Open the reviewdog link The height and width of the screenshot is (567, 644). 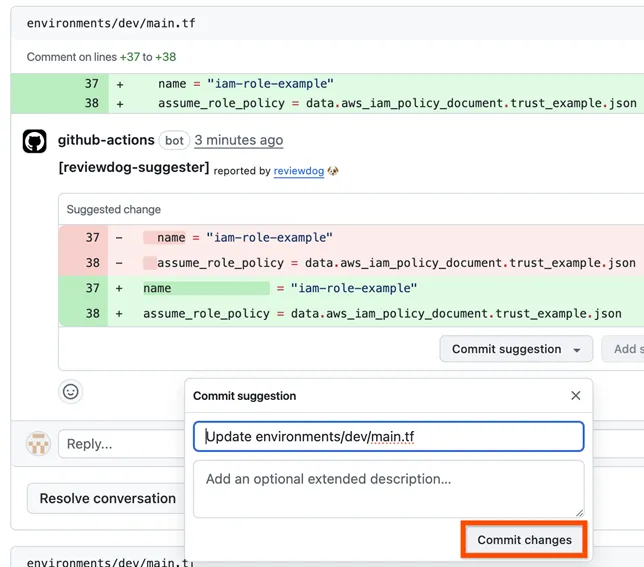pos(298,171)
